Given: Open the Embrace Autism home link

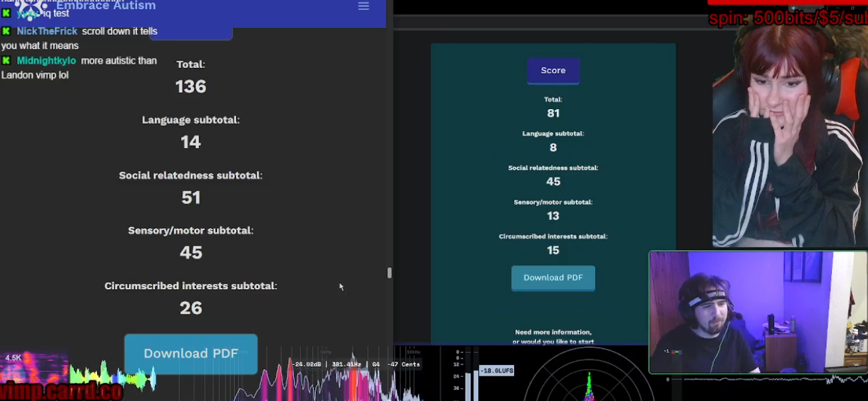Looking at the screenshot, I should tap(106, 6).
